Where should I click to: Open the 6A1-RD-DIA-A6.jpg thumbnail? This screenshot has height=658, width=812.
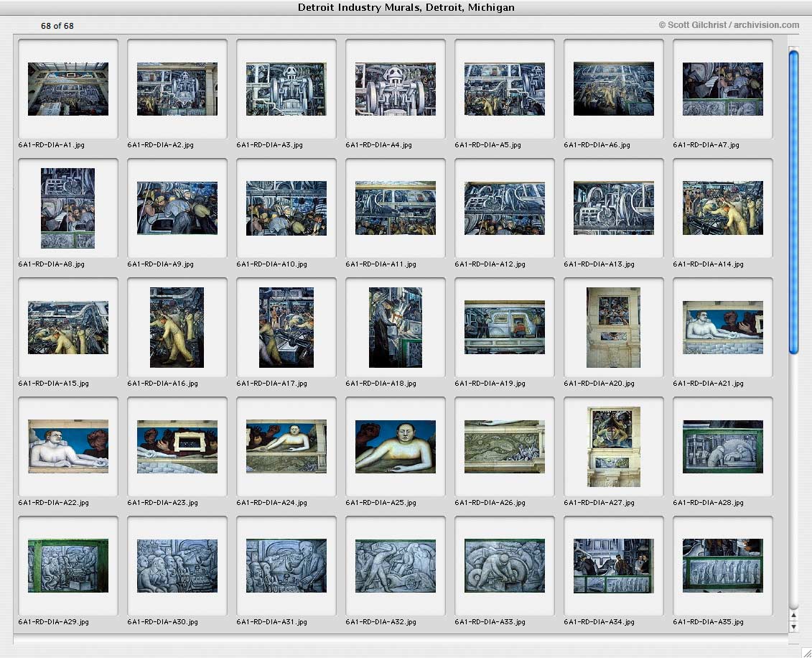click(614, 89)
